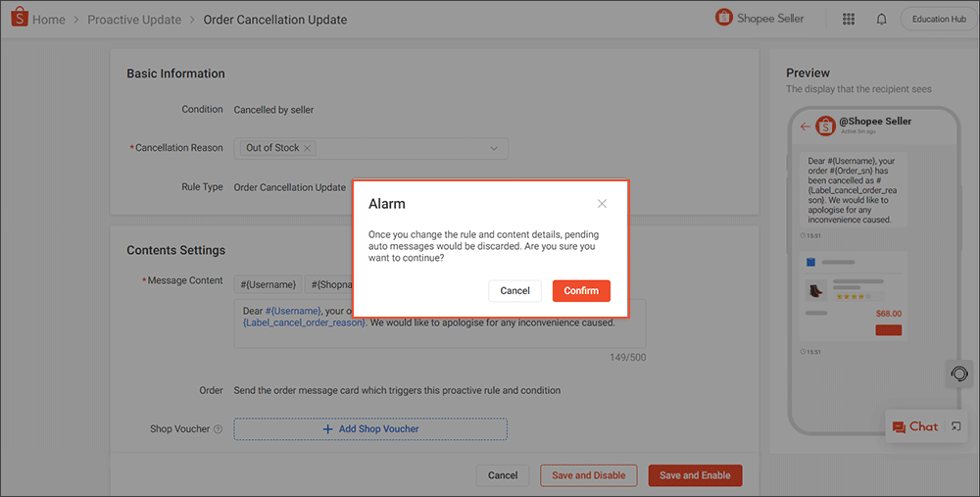Click Save and Disable

[589, 475]
